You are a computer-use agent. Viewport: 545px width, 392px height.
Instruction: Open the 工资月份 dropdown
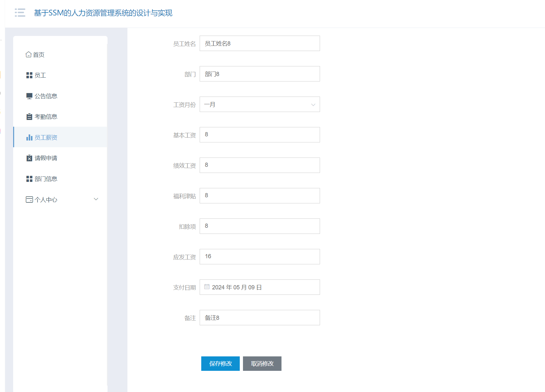pos(259,104)
